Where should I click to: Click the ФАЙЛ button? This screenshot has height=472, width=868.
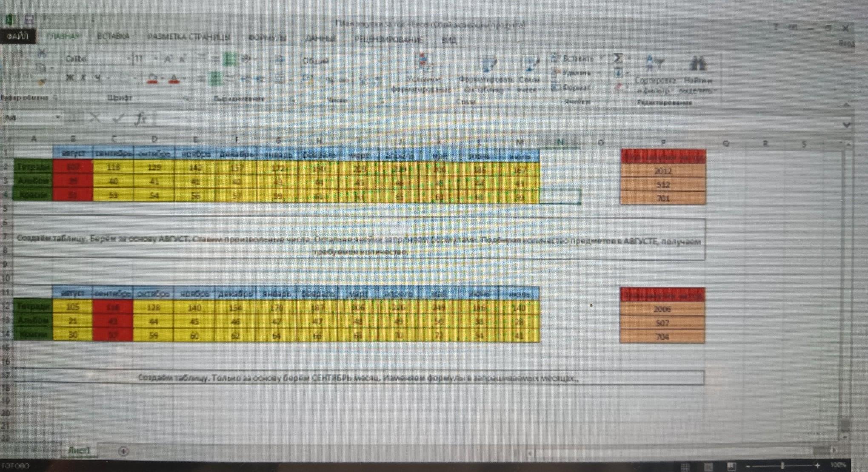17,36
